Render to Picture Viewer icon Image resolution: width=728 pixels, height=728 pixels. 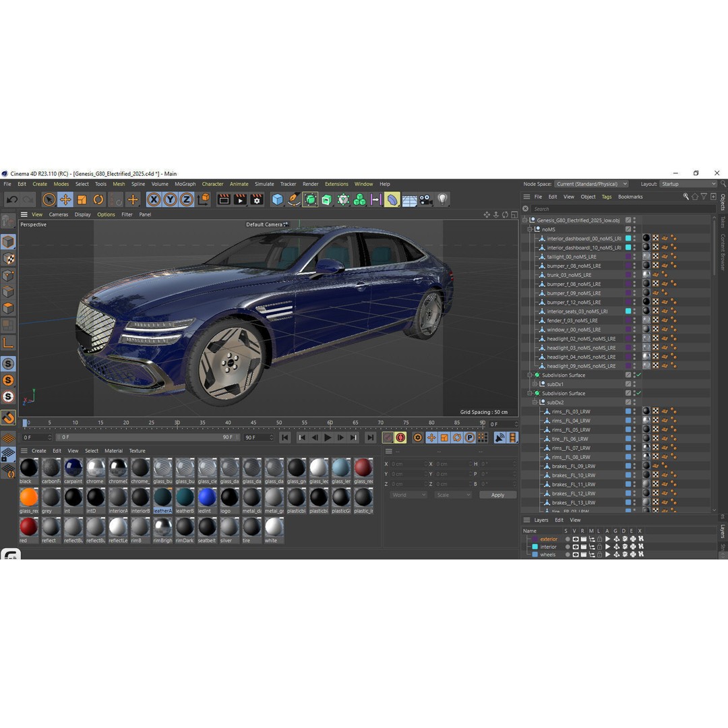(240, 200)
